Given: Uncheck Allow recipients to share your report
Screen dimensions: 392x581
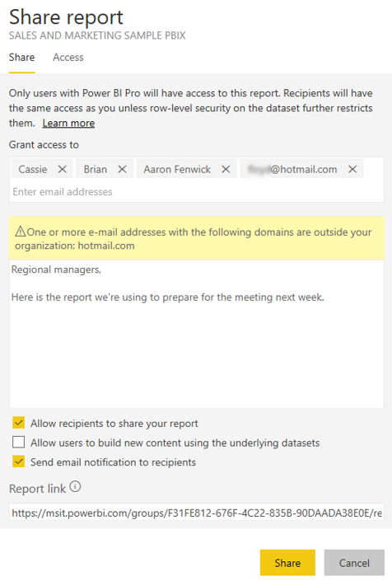Looking at the screenshot, I should [x=18, y=423].
